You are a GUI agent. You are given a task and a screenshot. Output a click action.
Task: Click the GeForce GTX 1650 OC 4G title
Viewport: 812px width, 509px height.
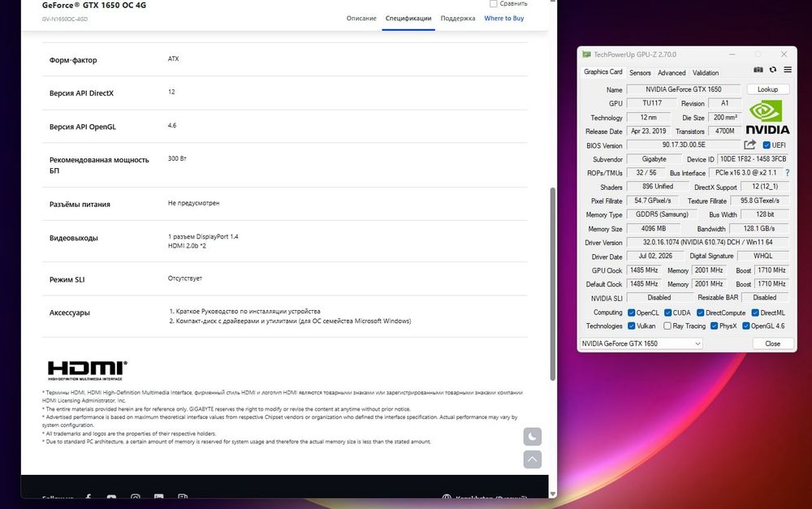pos(93,5)
